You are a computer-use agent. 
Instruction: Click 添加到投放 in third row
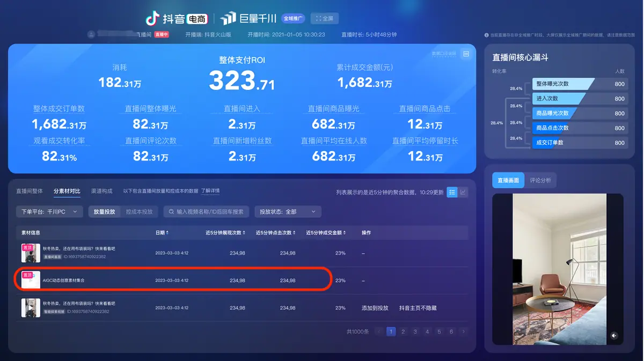point(375,308)
